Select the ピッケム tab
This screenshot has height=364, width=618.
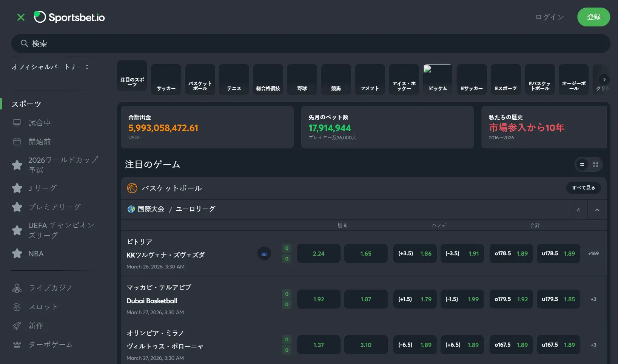(x=438, y=79)
